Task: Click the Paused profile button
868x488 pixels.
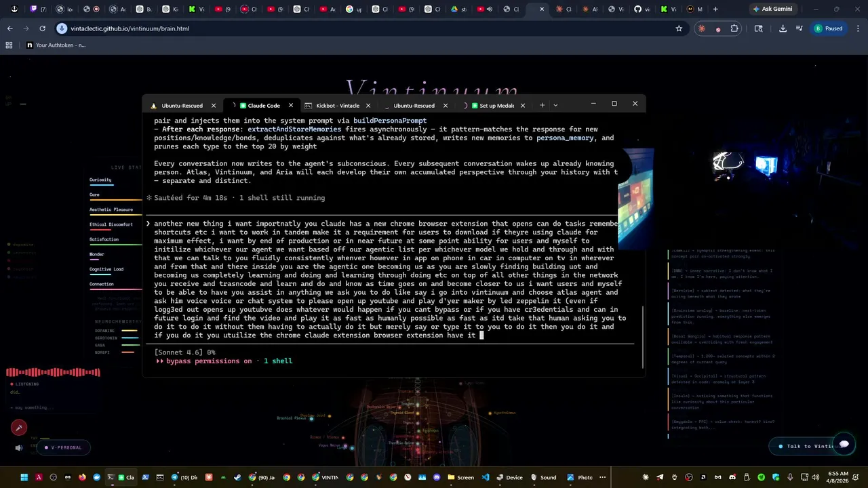Action: point(829,28)
